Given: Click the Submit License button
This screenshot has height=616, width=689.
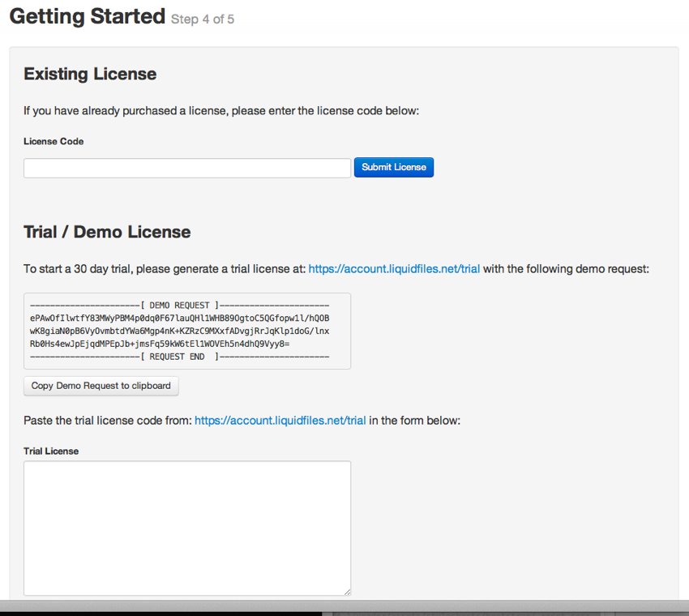Looking at the screenshot, I should click(393, 167).
